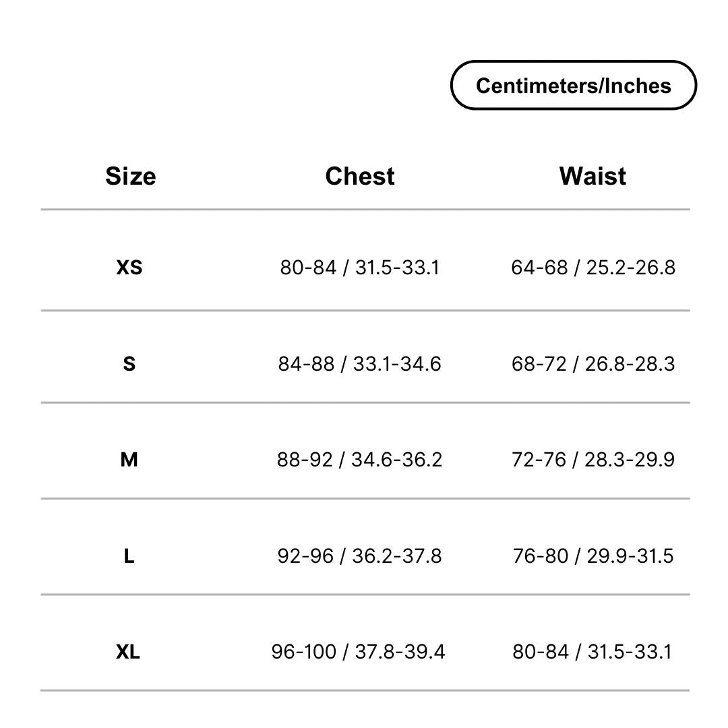Select the L size row label
Screen dimensions: 728x728
pyautogui.click(x=129, y=555)
